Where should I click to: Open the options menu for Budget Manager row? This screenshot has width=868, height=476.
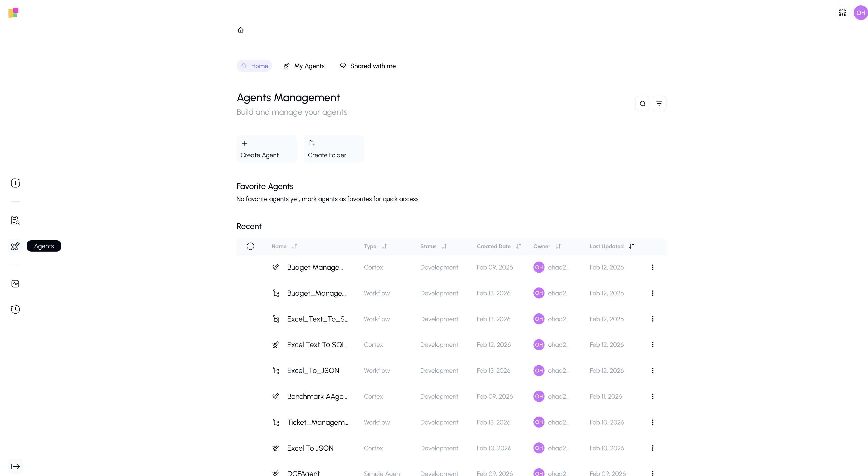coord(652,267)
